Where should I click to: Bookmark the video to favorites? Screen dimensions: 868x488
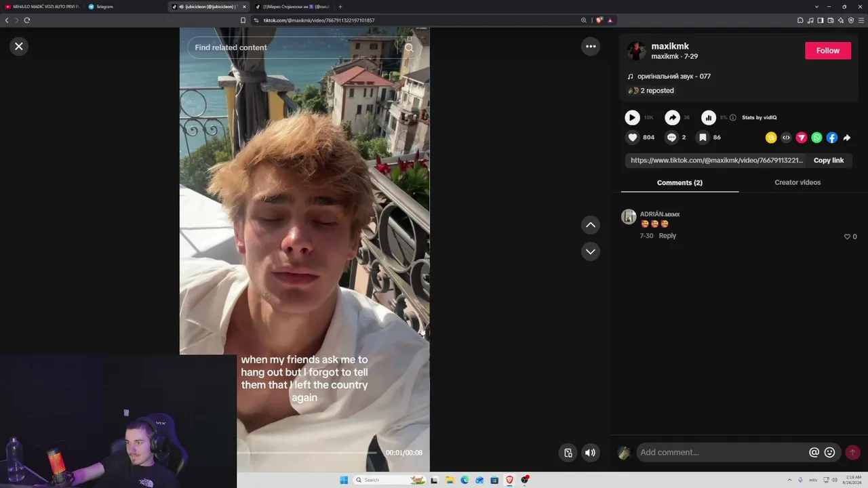pos(703,138)
